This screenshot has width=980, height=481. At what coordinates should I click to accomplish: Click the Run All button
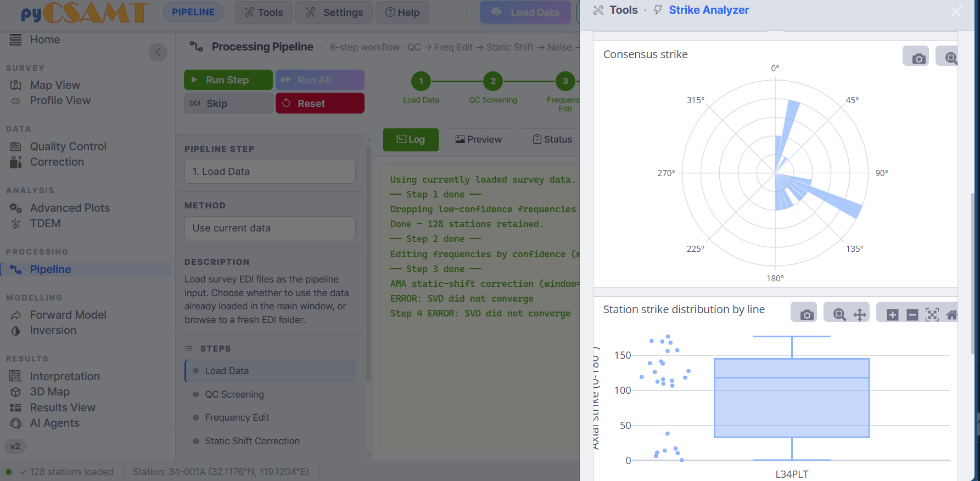320,80
